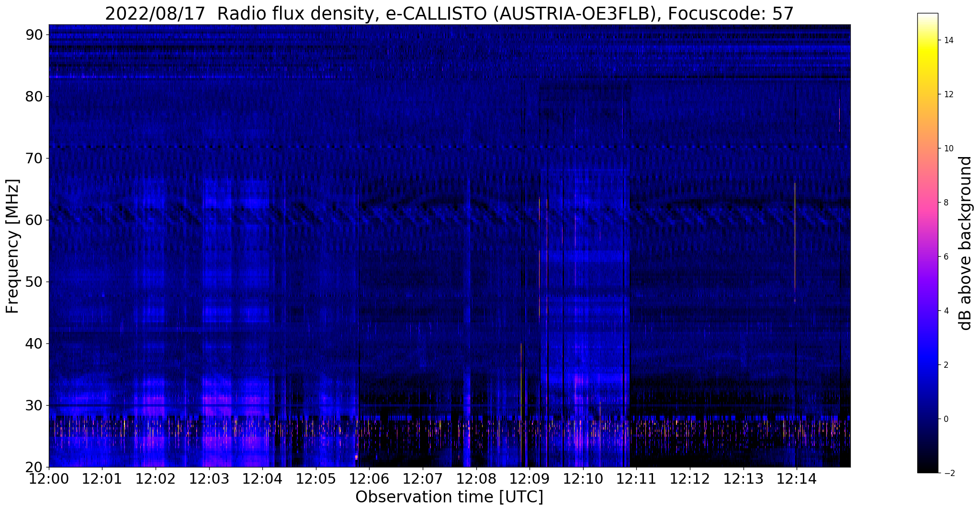Click the 40 MHz frequency tick label
The width and height of the screenshot is (980, 511).
34,344
